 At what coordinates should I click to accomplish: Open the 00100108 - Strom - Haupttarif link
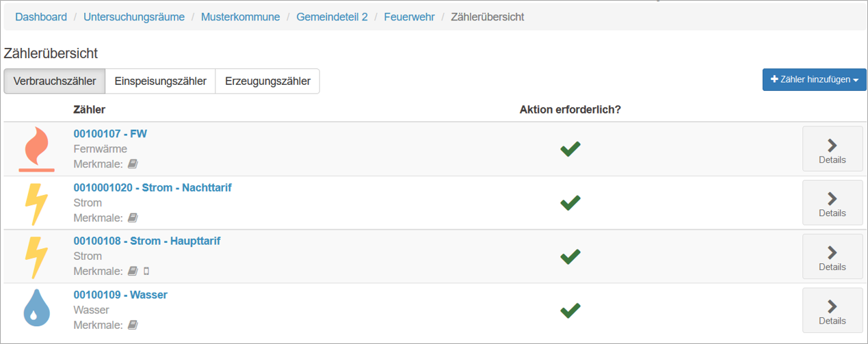pos(147,241)
